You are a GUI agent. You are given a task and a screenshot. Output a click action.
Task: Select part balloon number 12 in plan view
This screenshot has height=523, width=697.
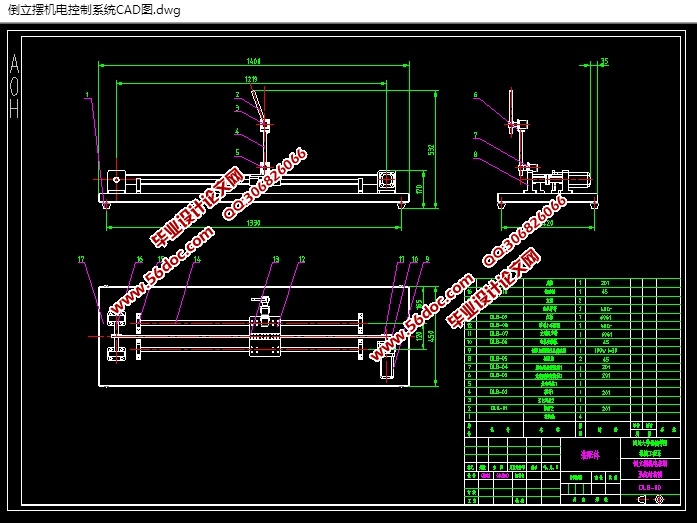click(x=302, y=259)
